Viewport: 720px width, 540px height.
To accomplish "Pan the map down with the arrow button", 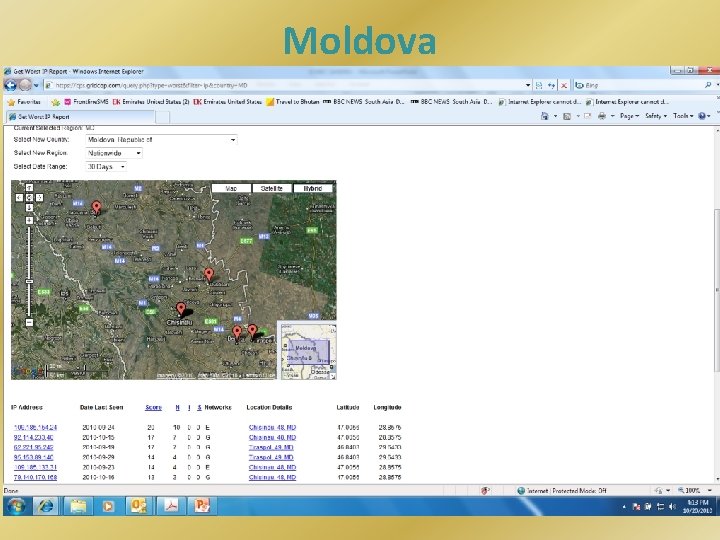I will pyautogui.click(x=29, y=208).
